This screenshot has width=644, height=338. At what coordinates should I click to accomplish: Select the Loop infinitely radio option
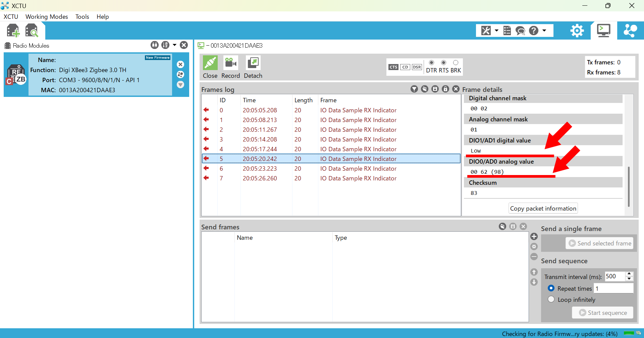pyautogui.click(x=551, y=299)
